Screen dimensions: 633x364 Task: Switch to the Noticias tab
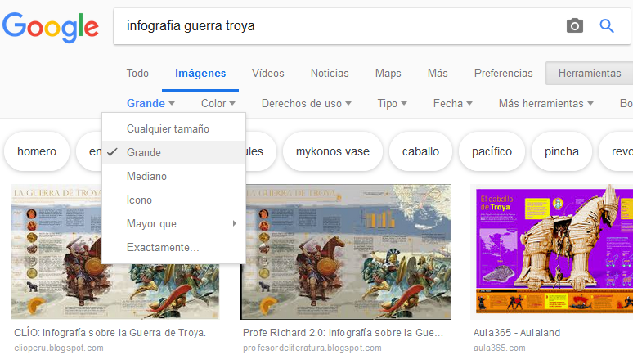point(330,73)
